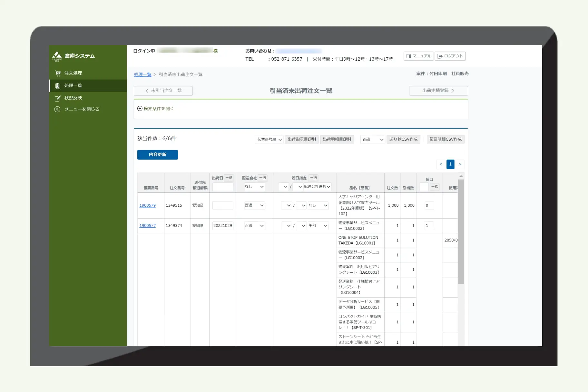Image resolution: width=588 pixels, height=392 pixels.
Task: Click the 状況反映 edit icon
Action: pyautogui.click(x=58, y=98)
